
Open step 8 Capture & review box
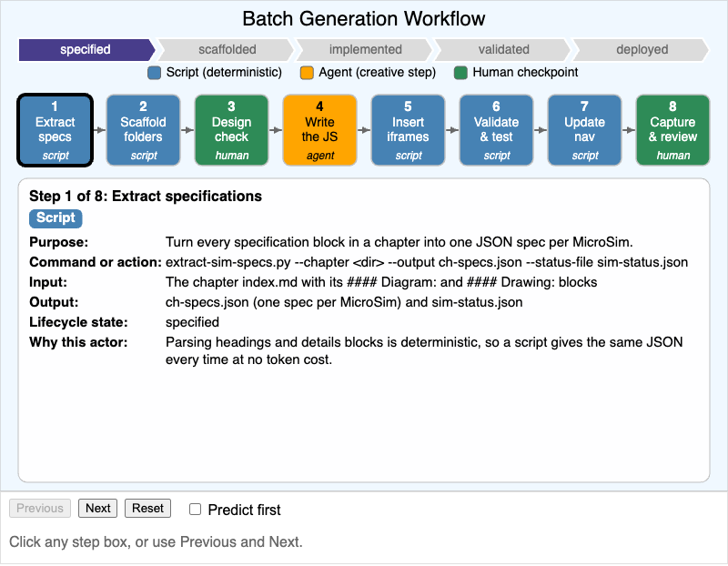point(672,130)
